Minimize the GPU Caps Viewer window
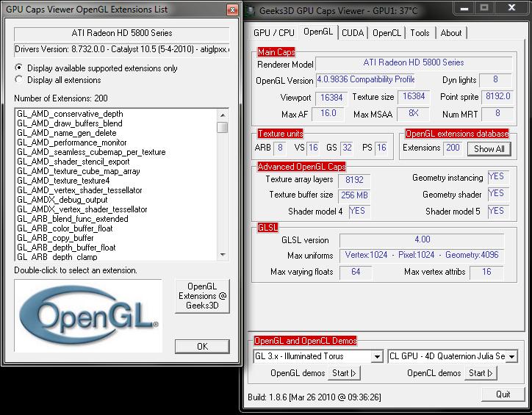Image resolution: width=532 pixels, height=415 pixels. point(464,8)
